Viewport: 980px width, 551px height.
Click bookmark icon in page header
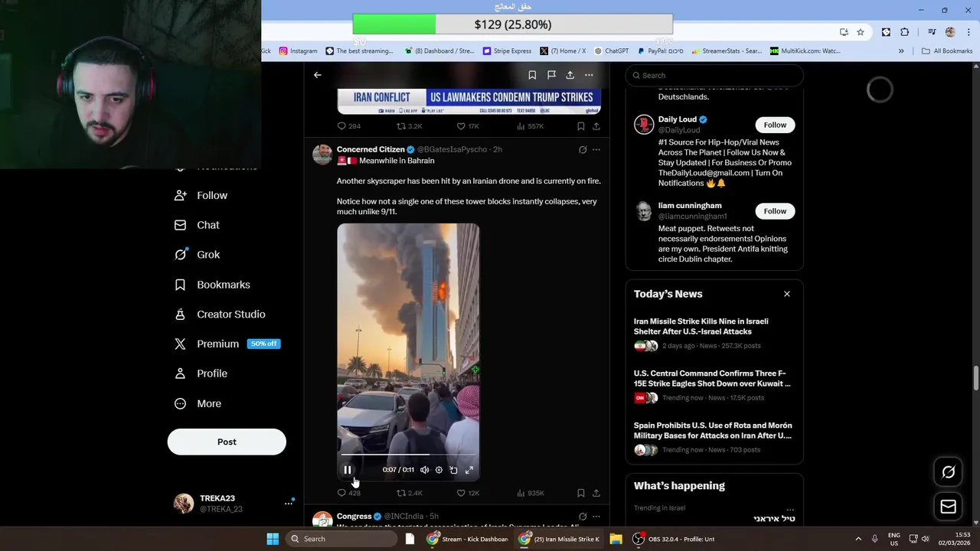pos(532,75)
